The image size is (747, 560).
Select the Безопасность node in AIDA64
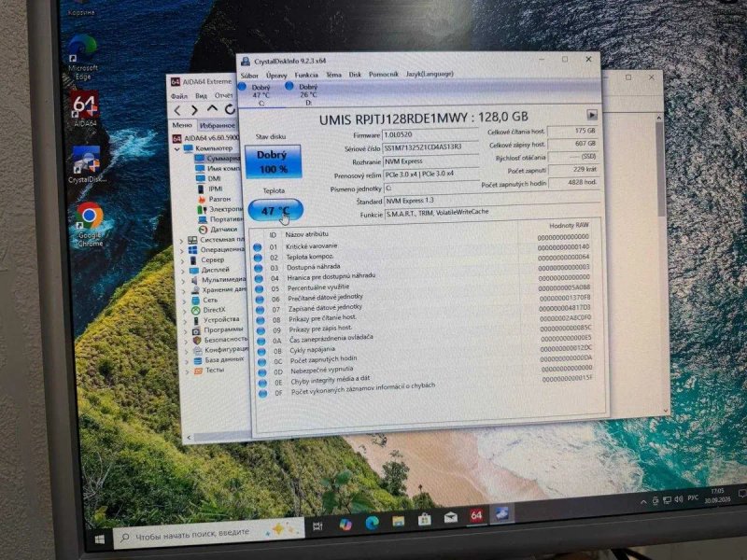click(x=220, y=340)
